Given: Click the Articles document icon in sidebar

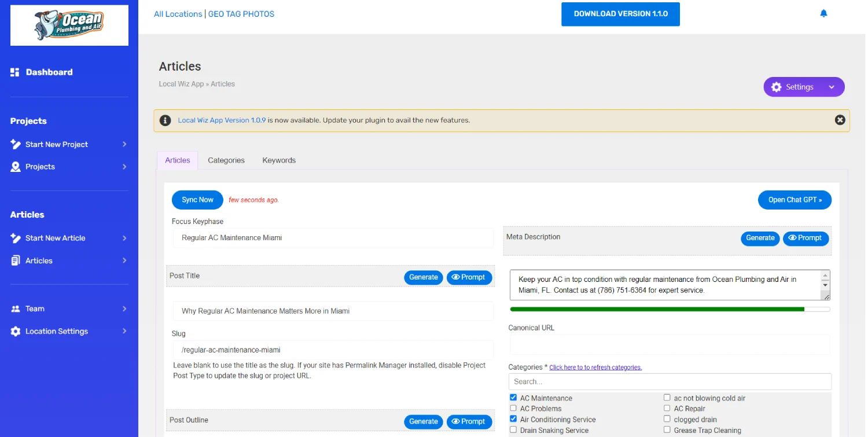Looking at the screenshot, I should point(16,260).
